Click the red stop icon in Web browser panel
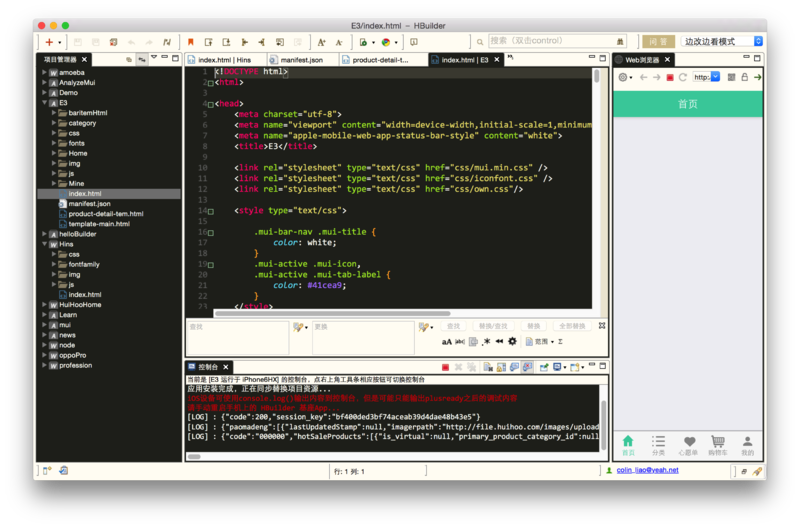The width and height of the screenshot is (800, 528). (x=669, y=77)
